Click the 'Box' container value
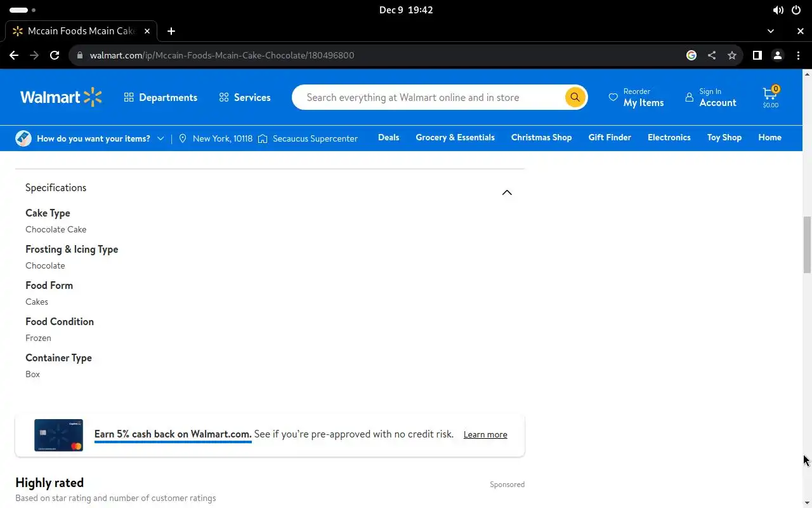812x508 pixels. tap(32, 374)
